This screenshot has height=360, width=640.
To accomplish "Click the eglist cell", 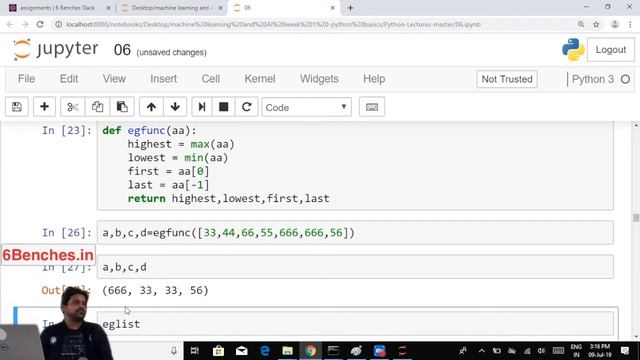I will pyautogui.click(x=355, y=324).
